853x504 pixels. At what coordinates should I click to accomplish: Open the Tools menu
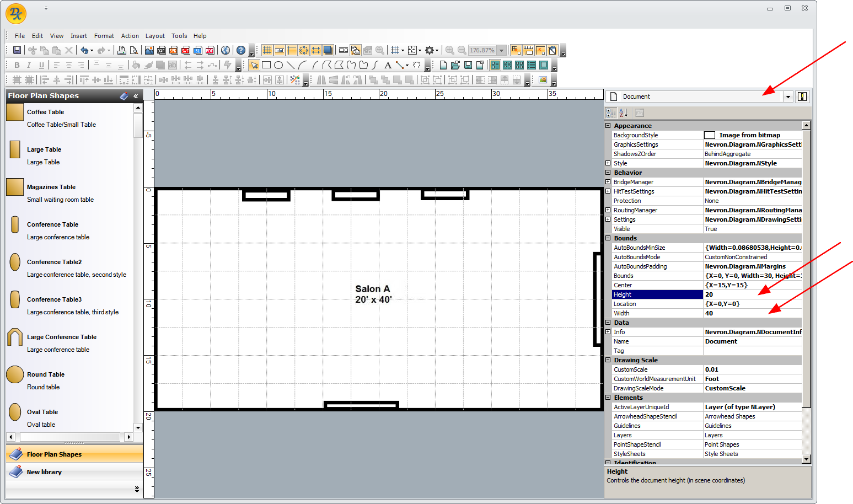179,36
